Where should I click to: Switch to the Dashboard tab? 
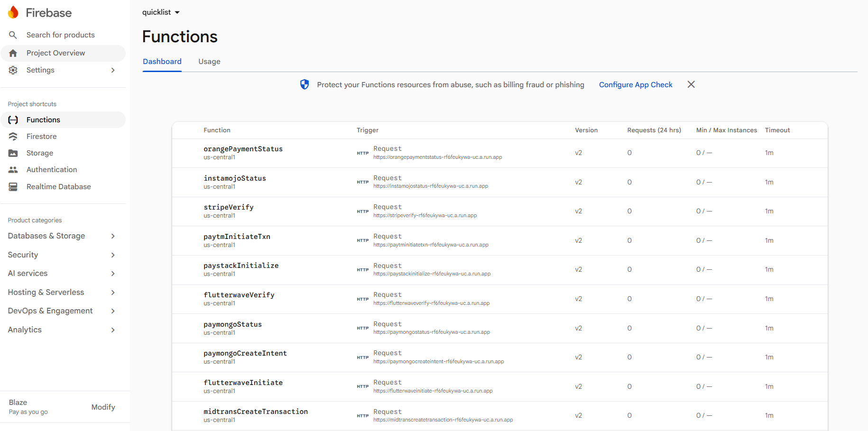162,62
